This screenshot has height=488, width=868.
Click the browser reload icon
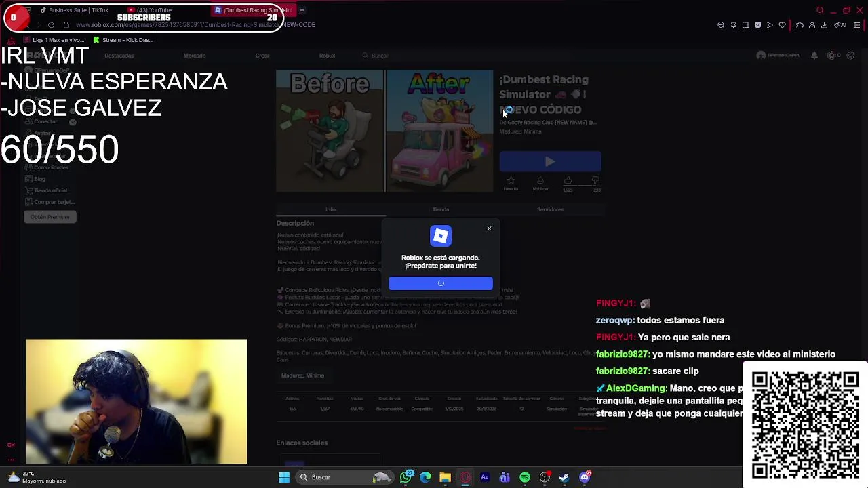click(x=51, y=25)
